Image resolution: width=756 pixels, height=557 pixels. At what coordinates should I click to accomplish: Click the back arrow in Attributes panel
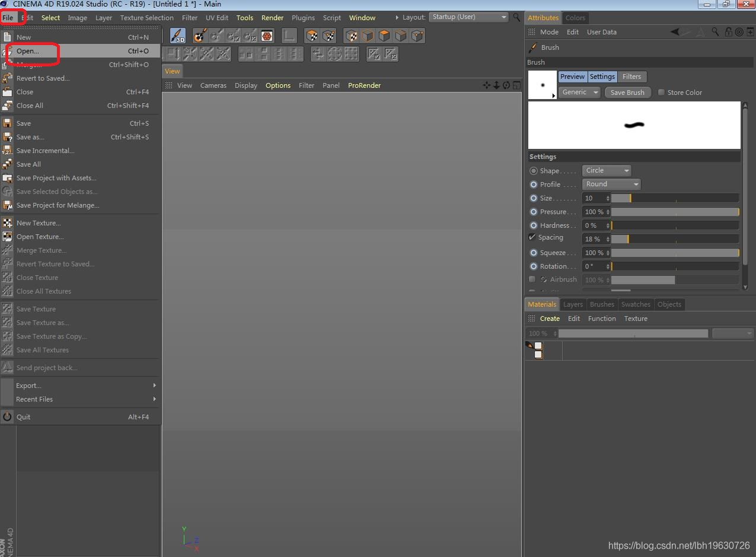(675, 32)
